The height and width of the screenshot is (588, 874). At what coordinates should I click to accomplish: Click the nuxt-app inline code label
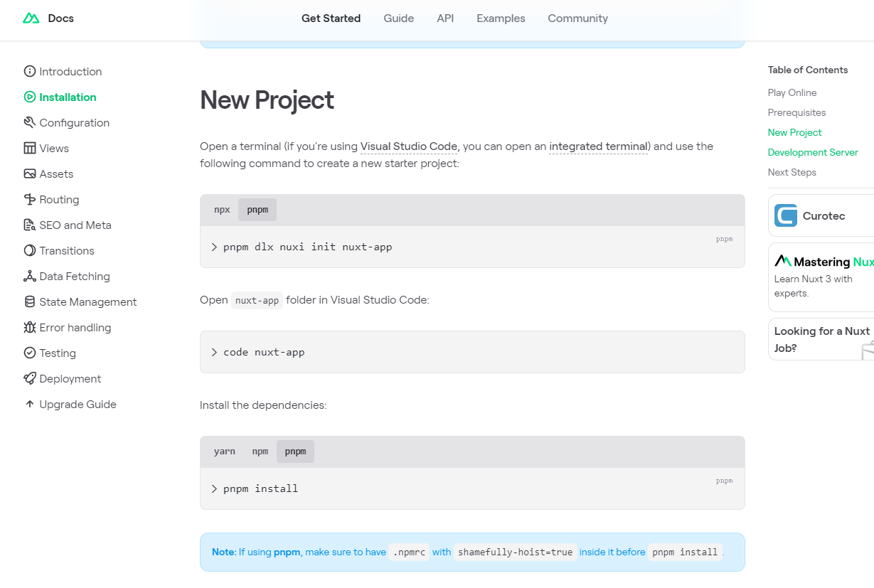tap(257, 300)
